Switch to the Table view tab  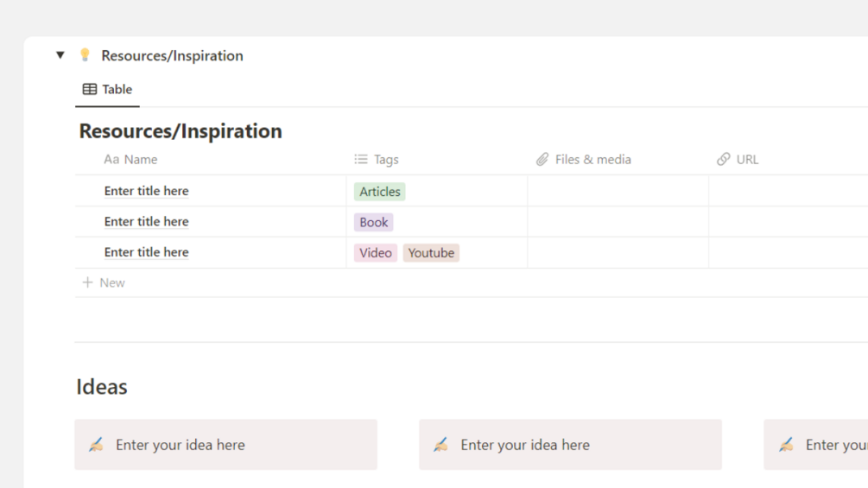[108, 89]
